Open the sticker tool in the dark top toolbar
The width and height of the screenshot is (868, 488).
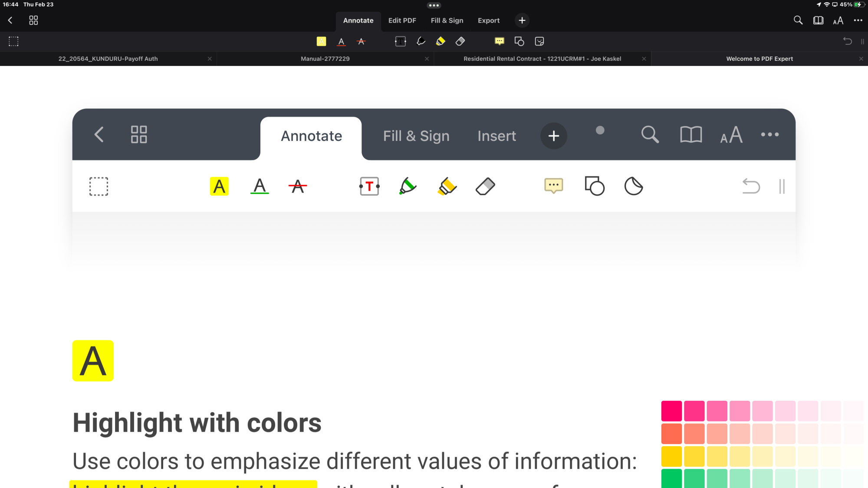point(539,41)
